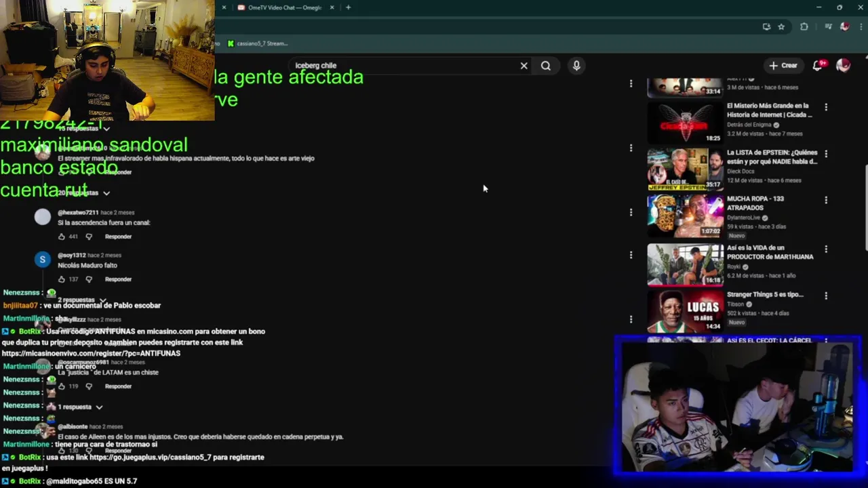This screenshot has width=868, height=488.
Task: Open the Chrome profile avatar in toolbar
Action: coord(844,26)
